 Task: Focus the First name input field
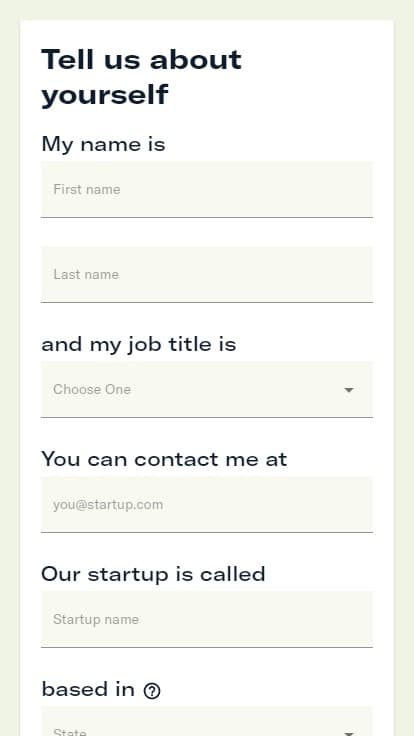[x=207, y=190]
